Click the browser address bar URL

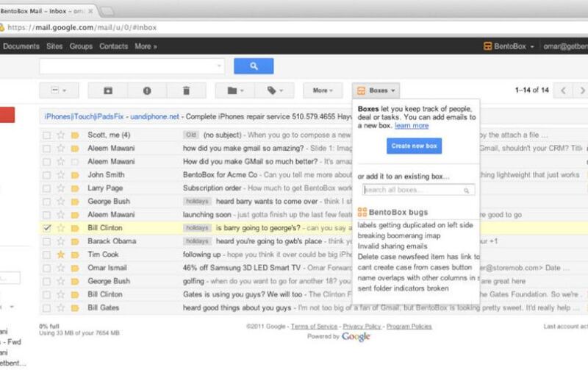coord(82,27)
